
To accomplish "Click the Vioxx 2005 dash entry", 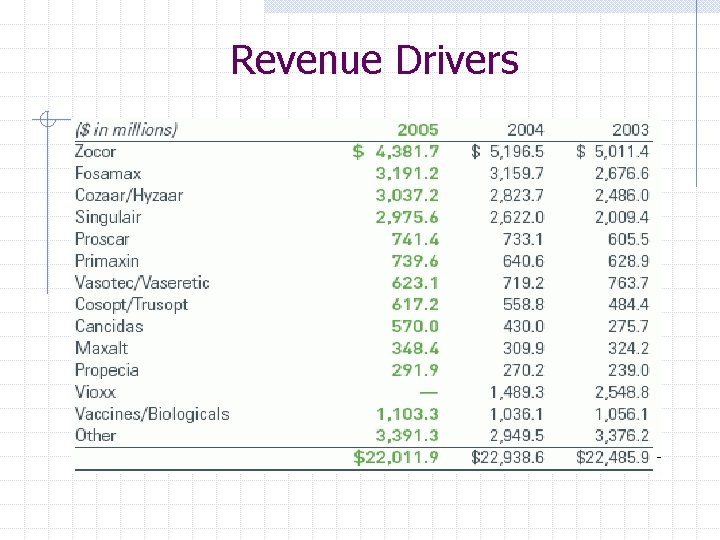I will click(x=429, y=393).
